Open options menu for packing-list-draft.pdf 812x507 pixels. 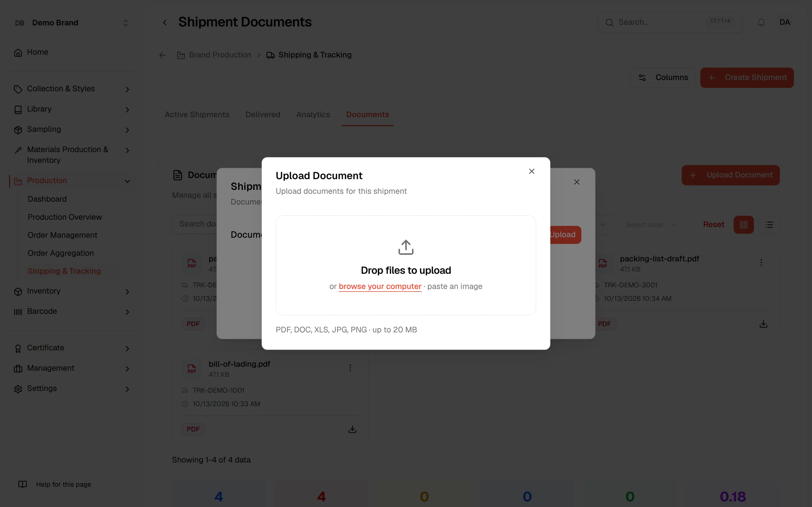[x=761, y=263]
